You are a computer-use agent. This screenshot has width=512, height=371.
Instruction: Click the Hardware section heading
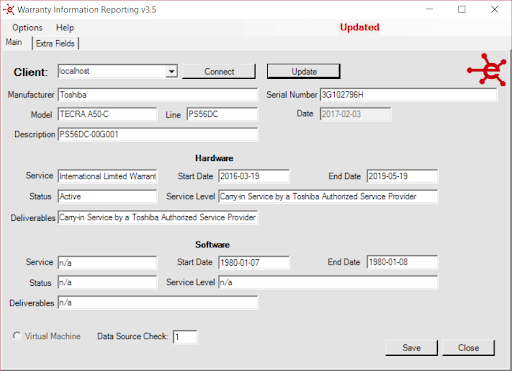(x=214, y=158)
